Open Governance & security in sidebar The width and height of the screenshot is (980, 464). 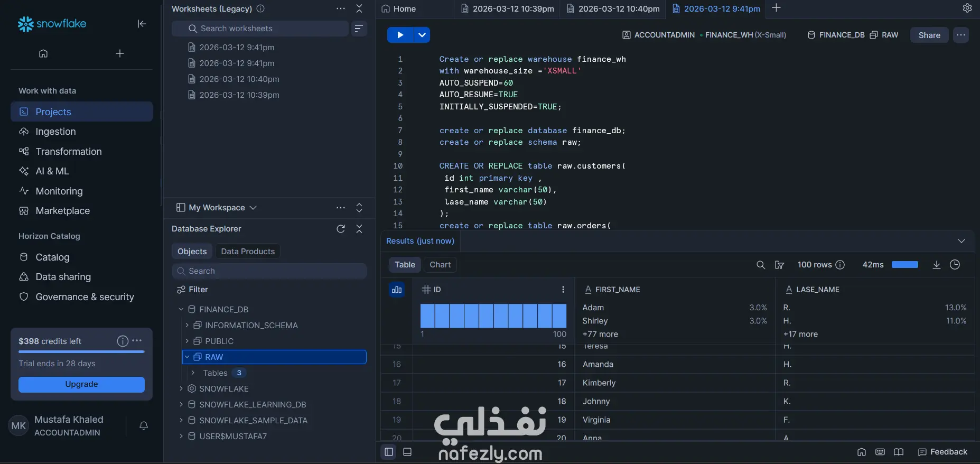coord(81,297)
